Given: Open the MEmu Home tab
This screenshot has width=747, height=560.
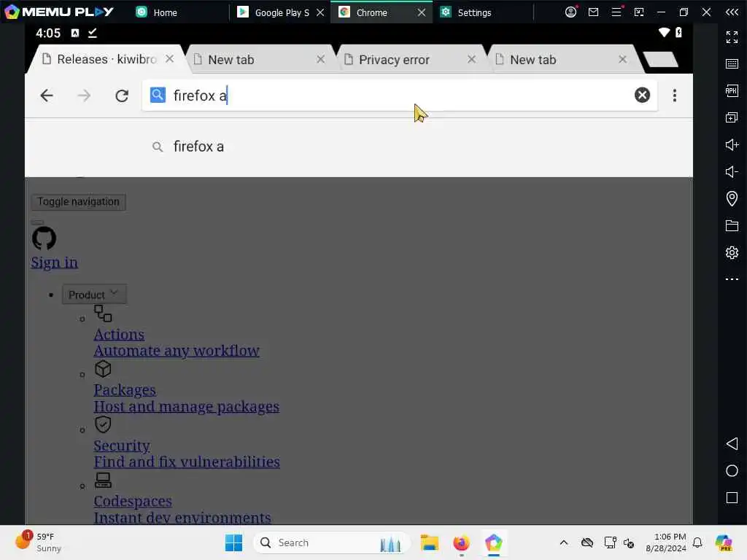Looking at the screenshot, I should 156,12.
